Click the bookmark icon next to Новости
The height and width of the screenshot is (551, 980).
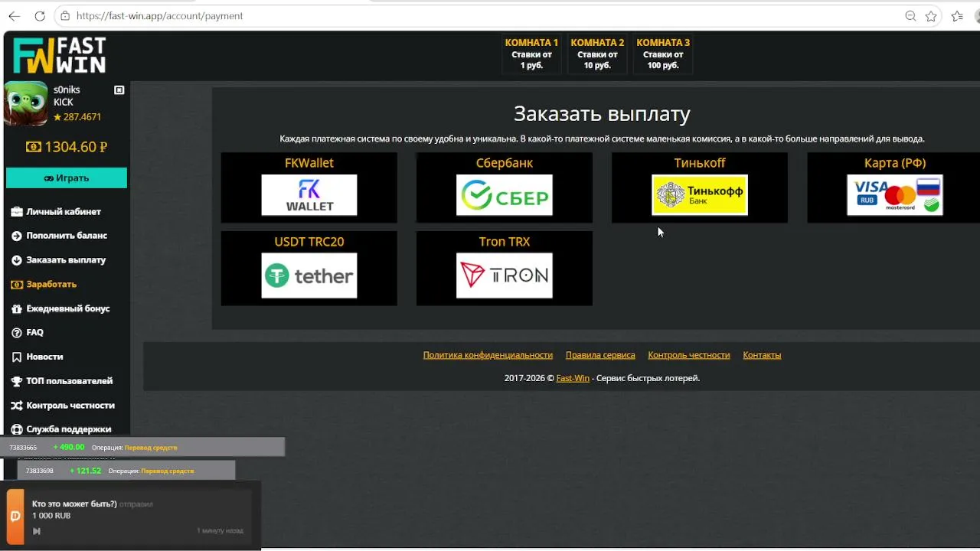click(x=17, y=357)
